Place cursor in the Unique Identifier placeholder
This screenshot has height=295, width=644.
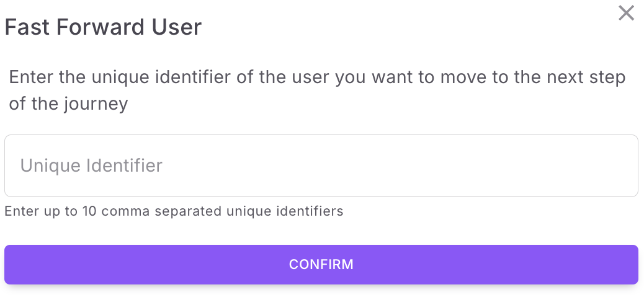coord(91,165)
